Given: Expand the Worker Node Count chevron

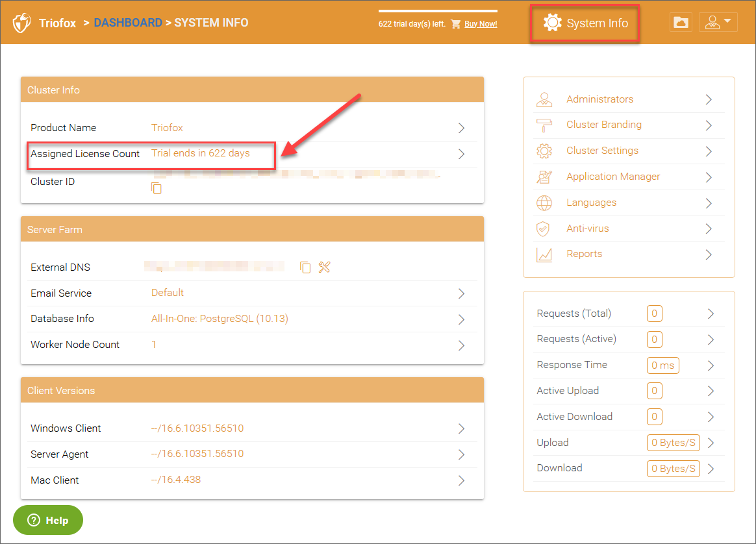Looking at the screenshot, I should (x=461, y=345).
